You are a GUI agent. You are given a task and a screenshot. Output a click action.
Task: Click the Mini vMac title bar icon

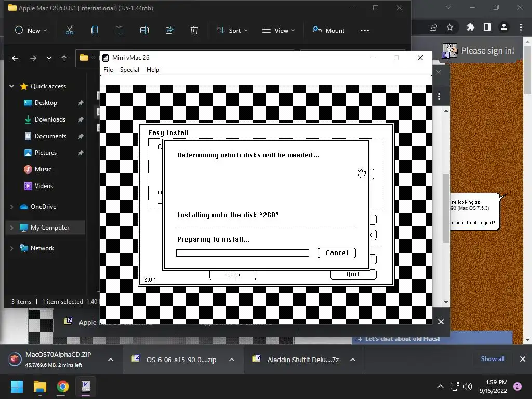105,58
